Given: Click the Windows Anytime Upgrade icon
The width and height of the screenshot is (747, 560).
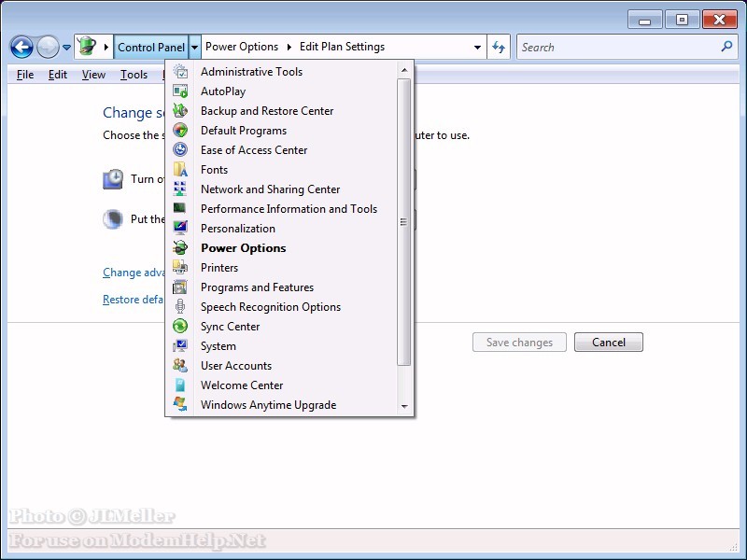Looking at the screenshot, I should (180, 405).
